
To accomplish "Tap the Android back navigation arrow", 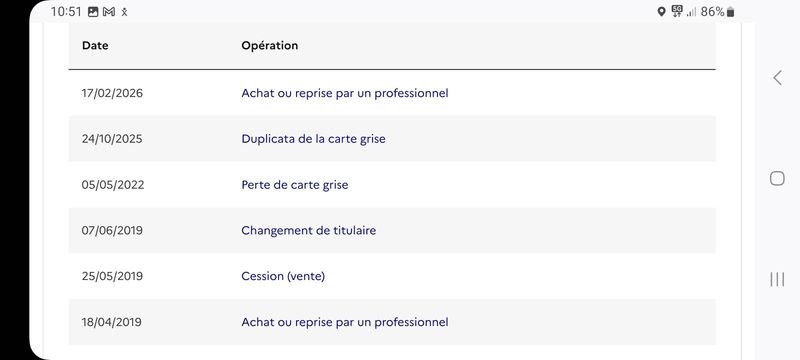I will [777, 78].
